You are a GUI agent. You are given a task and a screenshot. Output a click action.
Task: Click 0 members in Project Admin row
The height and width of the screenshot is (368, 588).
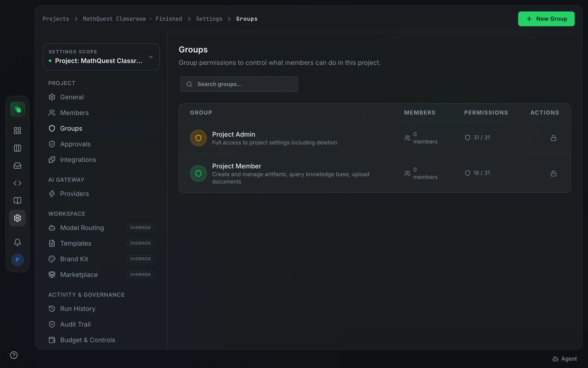tap(421, 138)
